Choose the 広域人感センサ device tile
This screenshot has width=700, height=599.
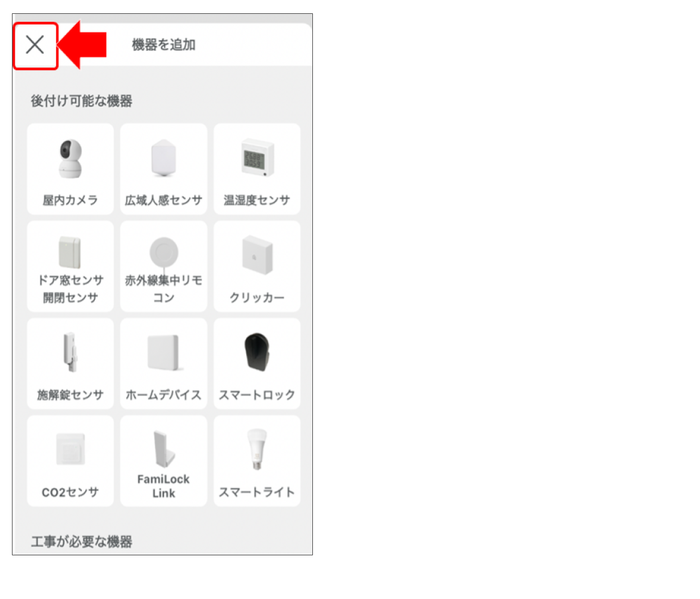(x=163, y=169)
